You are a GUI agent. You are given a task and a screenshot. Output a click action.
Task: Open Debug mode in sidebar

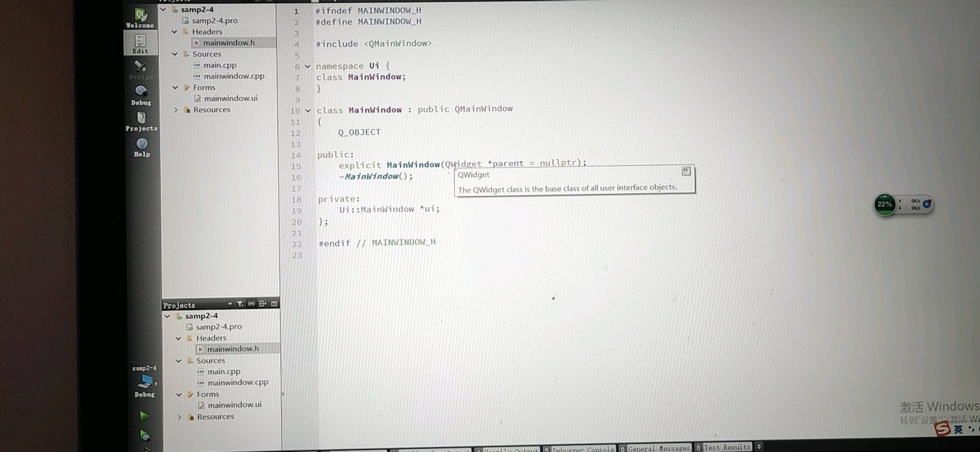[x=141, y=95]
